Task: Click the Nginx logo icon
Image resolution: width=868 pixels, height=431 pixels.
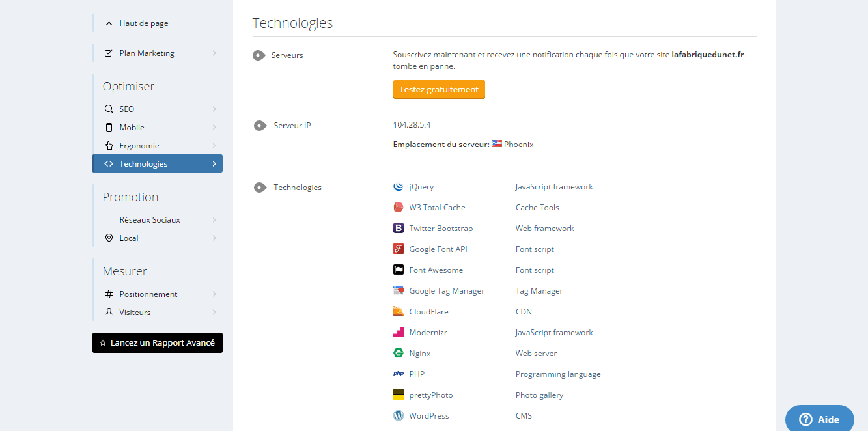Action: click(x=399, y=354)
